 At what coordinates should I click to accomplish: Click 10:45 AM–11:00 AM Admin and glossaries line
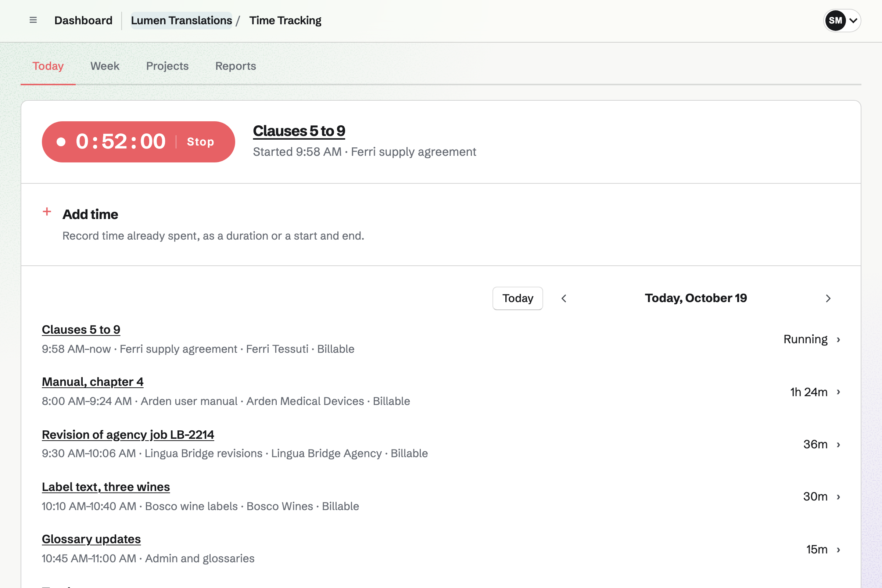pos(148,558)
